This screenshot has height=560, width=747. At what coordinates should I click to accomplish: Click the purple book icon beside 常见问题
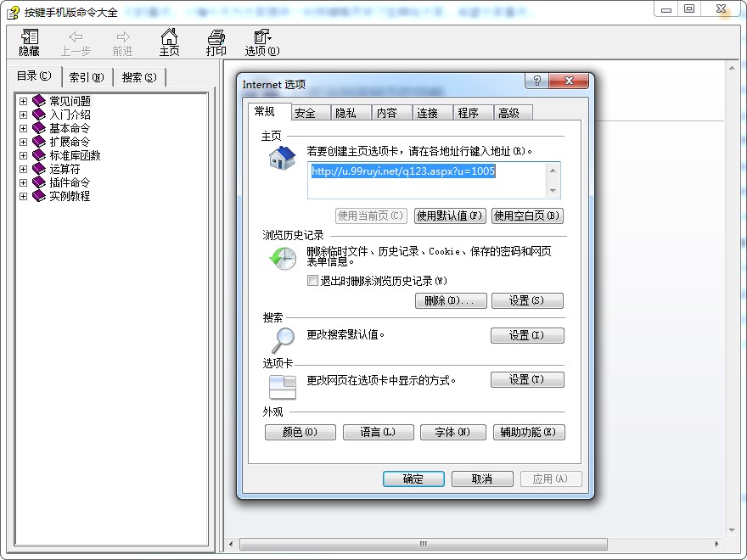tap(38, 101)
